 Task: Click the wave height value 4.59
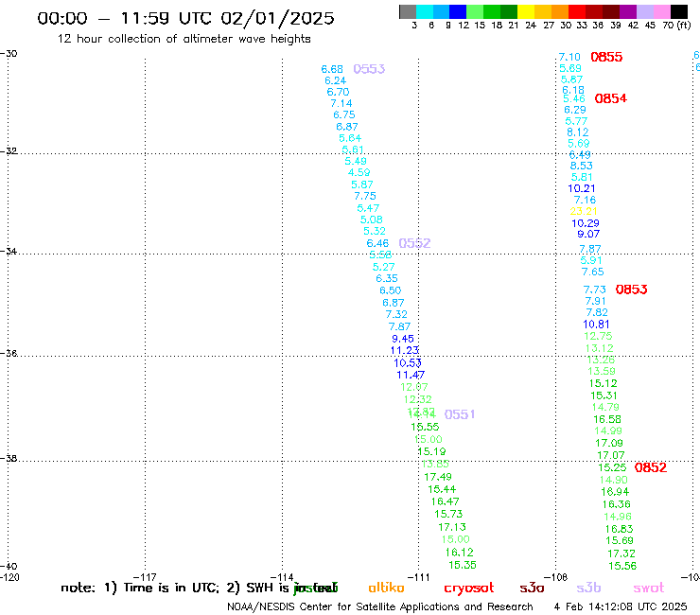[359, 172]
